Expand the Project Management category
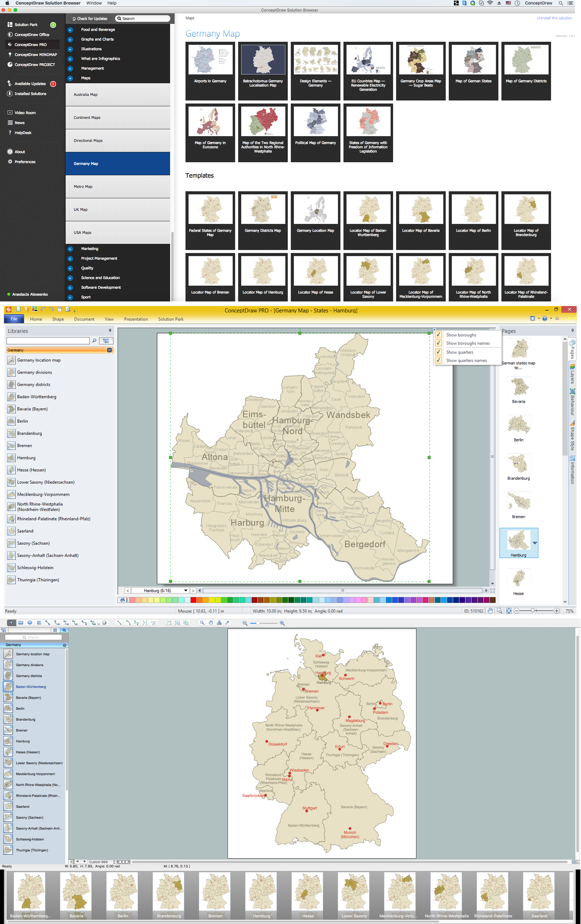Image resolution: width=581 pixels, height=924 pixels. pos(70,259)
